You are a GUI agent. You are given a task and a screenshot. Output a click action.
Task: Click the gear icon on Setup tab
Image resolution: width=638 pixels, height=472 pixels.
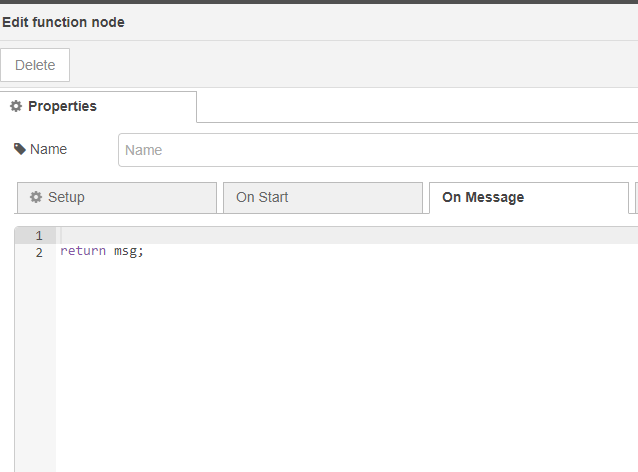coord(36,197)
